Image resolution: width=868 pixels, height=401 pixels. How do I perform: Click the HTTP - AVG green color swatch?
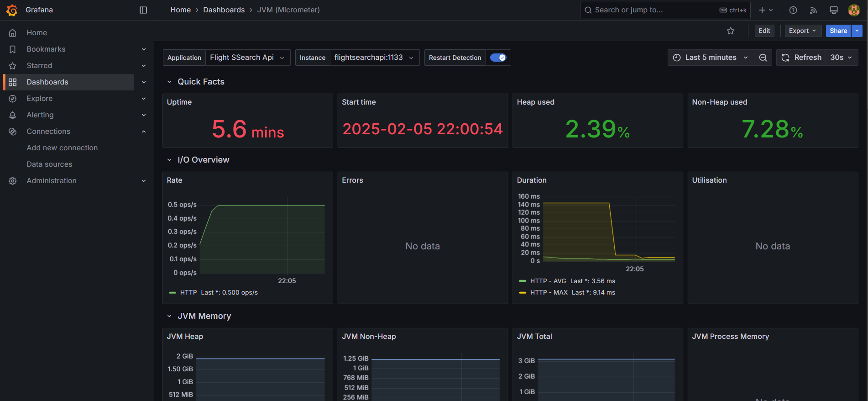click(523, 281)
